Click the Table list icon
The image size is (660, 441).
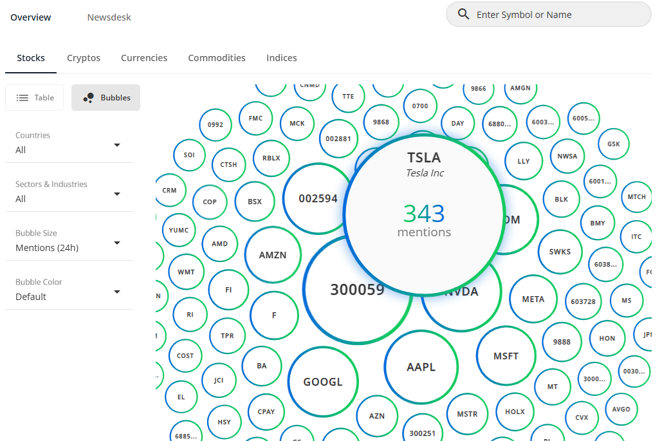point(22,98)
